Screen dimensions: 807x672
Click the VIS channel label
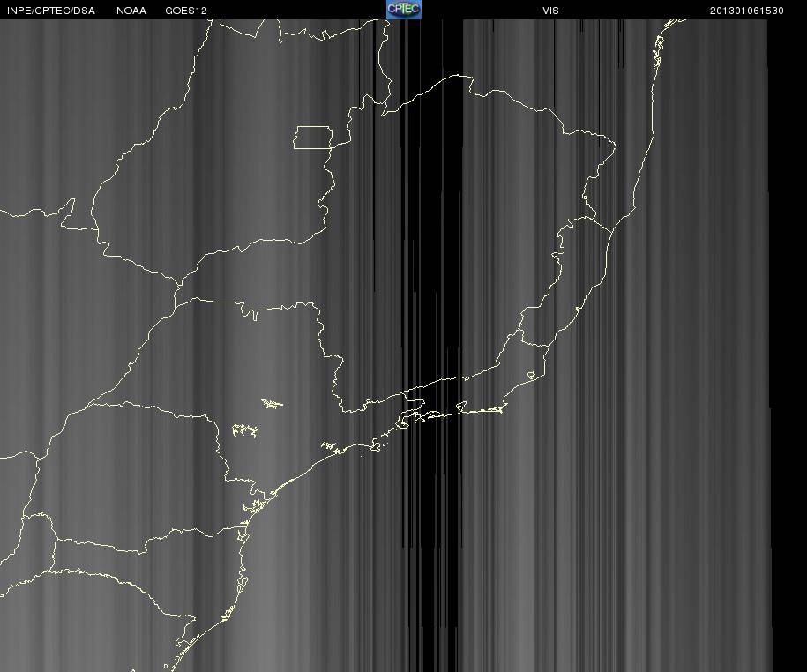(550, 11)
